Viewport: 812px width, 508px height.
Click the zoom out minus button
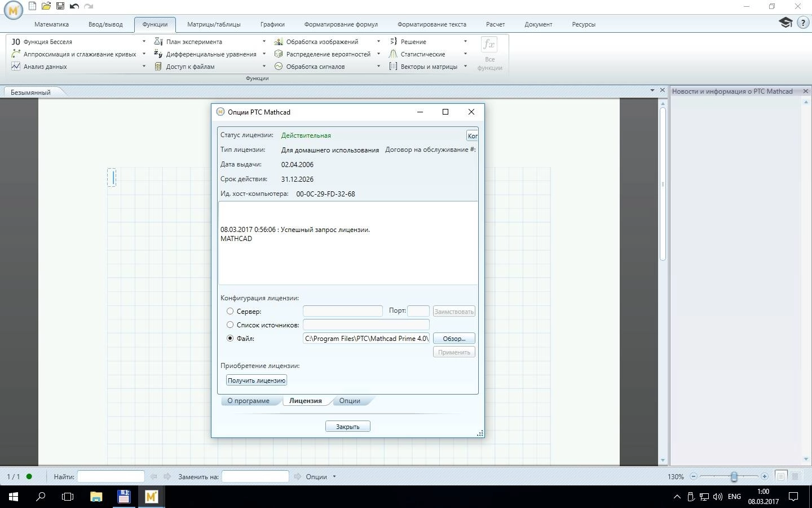(694, 476)
